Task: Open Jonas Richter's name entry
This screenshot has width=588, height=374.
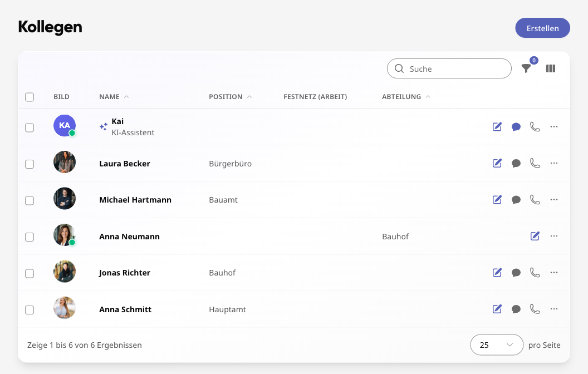Action: click(125, 273)
